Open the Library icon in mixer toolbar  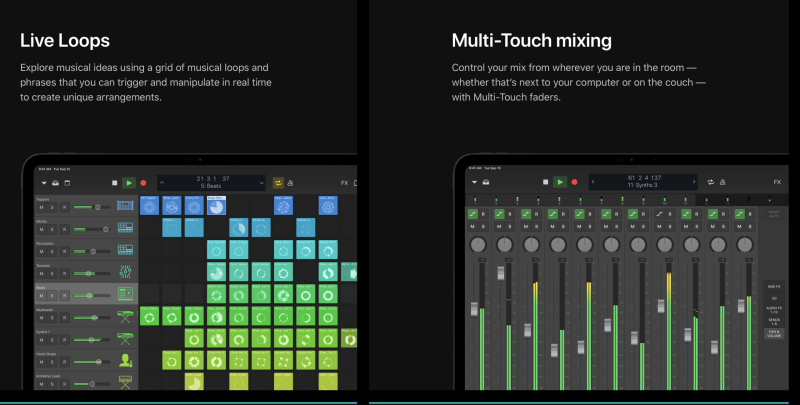[486, 182]
